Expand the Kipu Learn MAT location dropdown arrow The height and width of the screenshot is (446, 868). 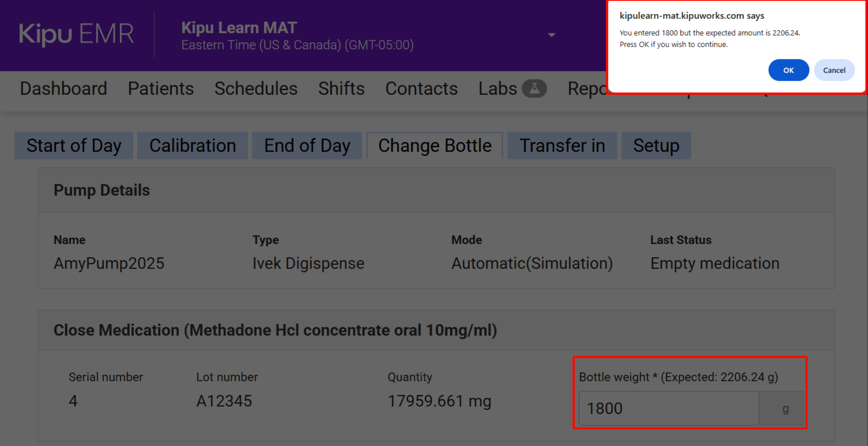[551, 35]
